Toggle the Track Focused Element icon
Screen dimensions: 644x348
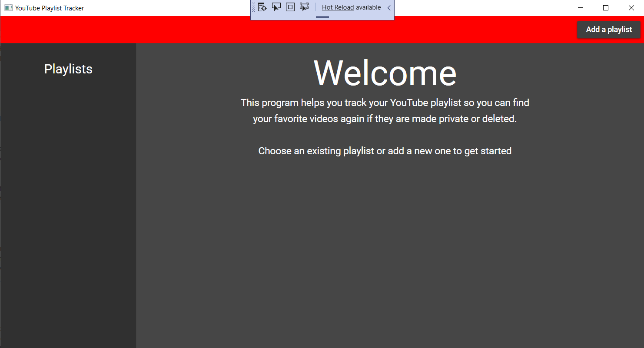coord(304,7)
